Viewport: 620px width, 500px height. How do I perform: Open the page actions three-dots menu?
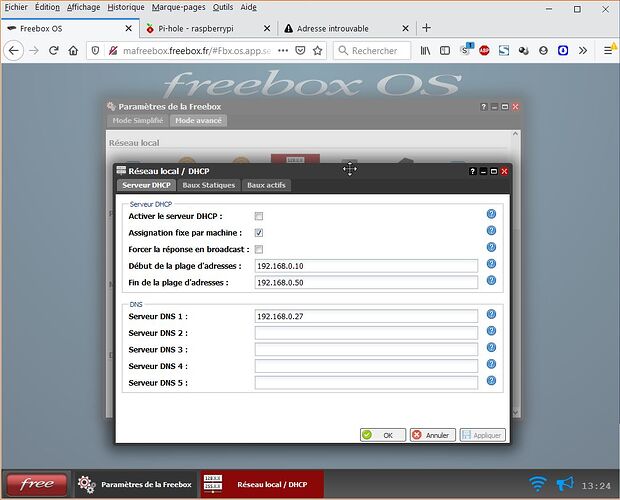coord(283,51)
